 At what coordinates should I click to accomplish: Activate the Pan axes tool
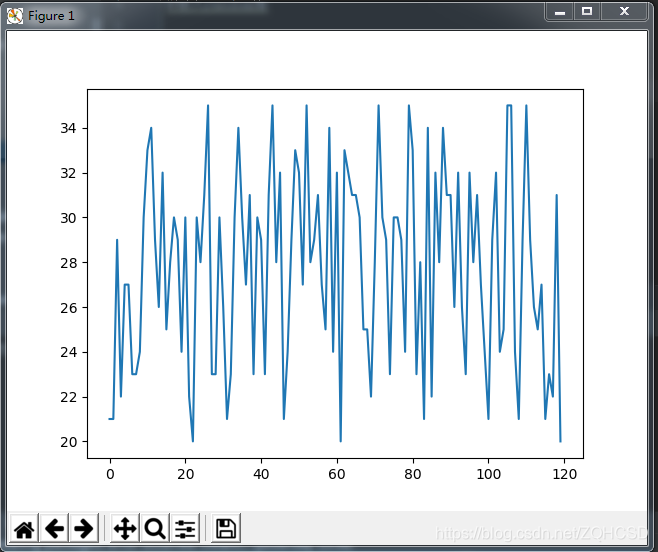point(125,528)
